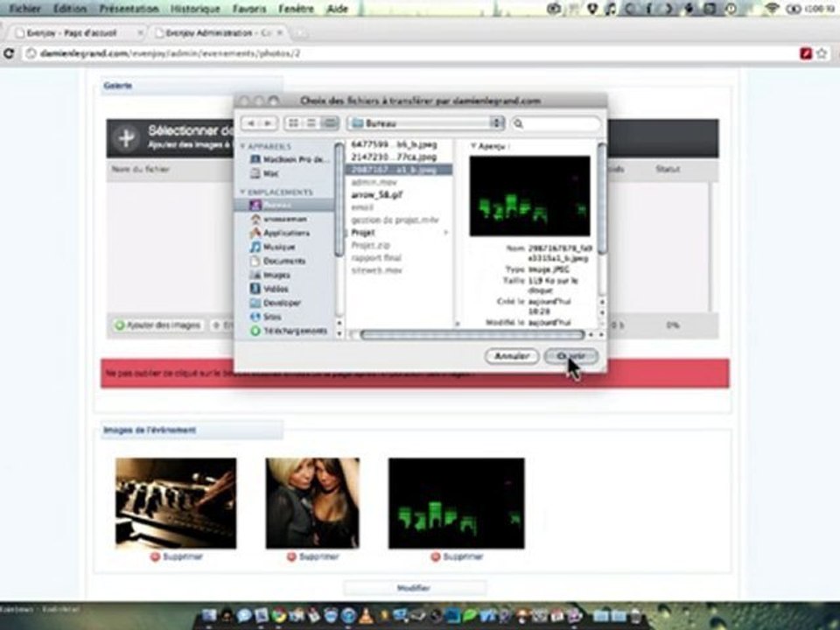Open the Bureau folder location dropdown
Image resolution: width=840 pixels, height=630 pixels.
coord(426,123)
